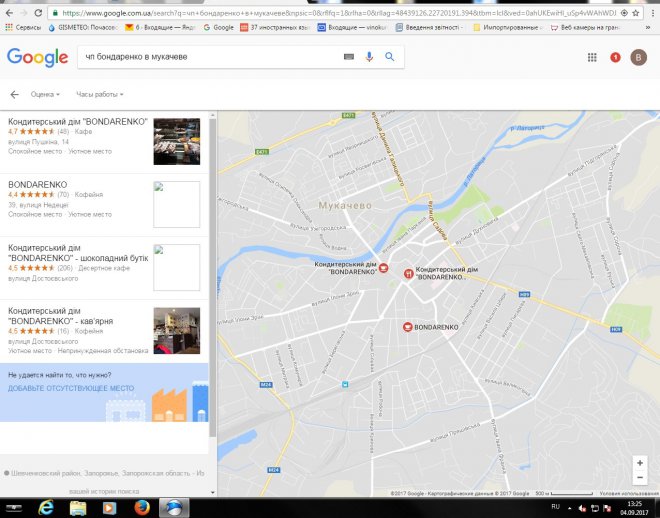Open the Chrome three-dot menu
The width and height of the screenshot is (660, 518).
click(x=653, y=13)
